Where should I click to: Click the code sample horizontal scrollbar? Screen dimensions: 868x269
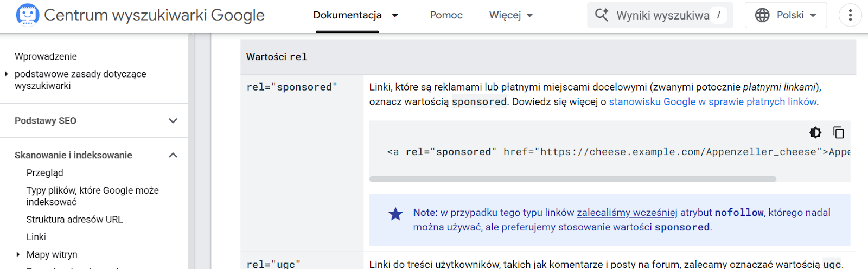(573, 179)
